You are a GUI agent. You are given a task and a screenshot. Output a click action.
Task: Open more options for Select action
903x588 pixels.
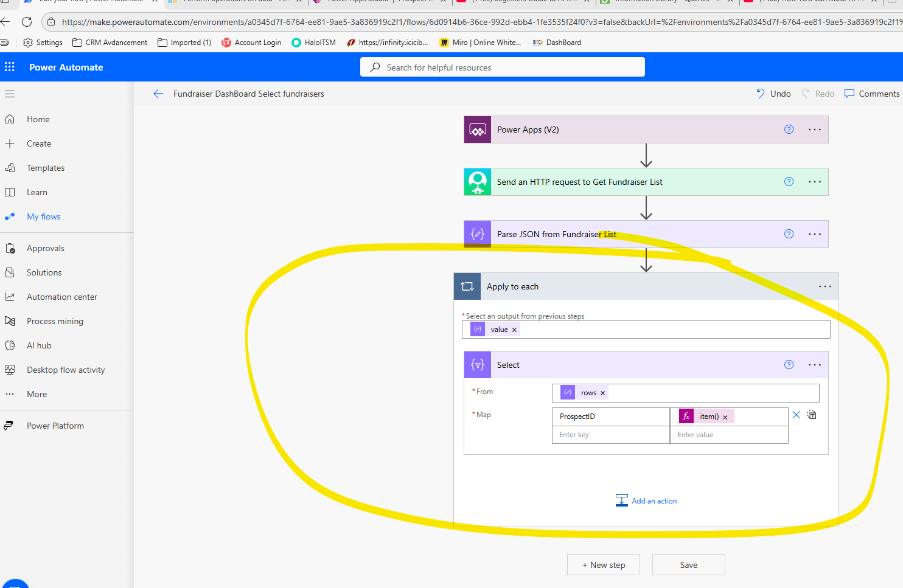coord(815,365)
